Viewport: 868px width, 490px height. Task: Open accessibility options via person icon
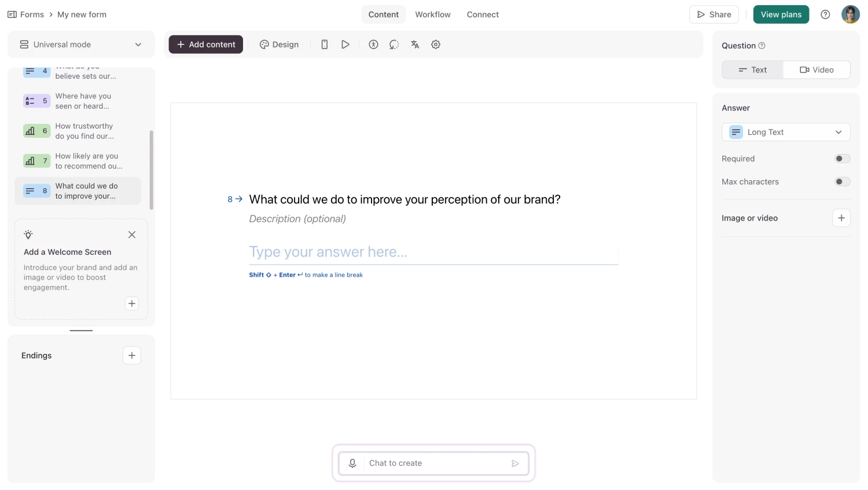(373, 44)
